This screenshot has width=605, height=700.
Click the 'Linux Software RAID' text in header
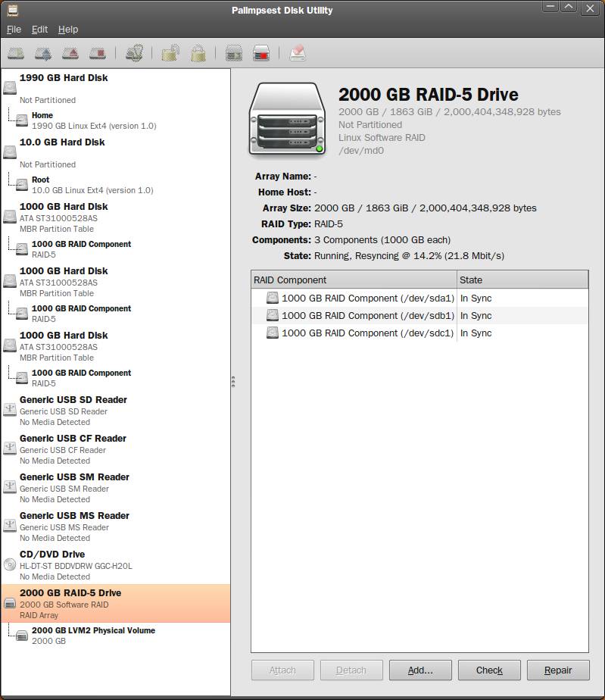(382, 138)
